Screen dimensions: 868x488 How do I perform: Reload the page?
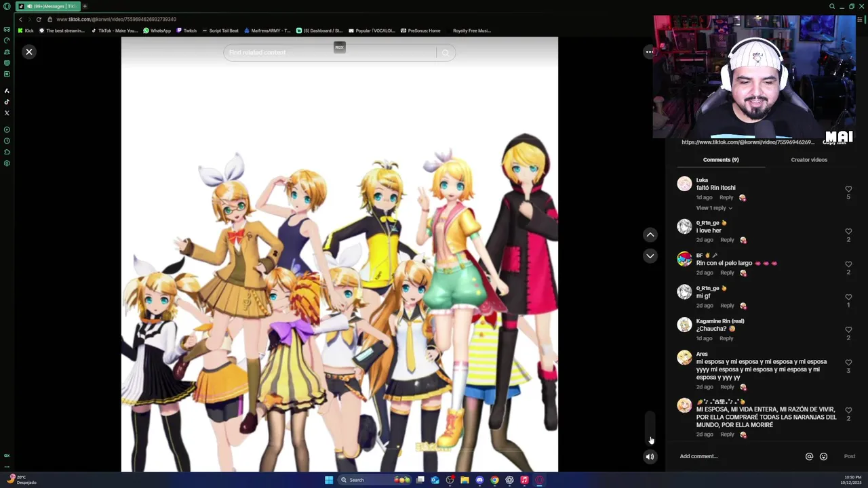39,20
